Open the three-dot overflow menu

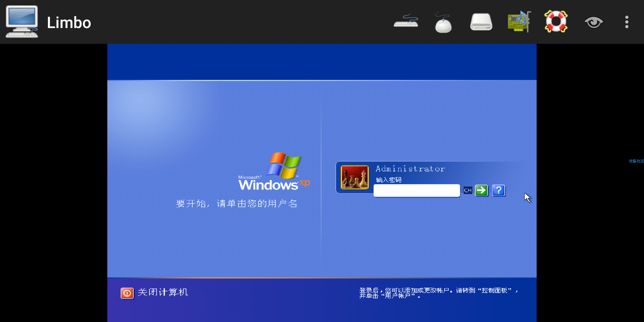(627, 22)
